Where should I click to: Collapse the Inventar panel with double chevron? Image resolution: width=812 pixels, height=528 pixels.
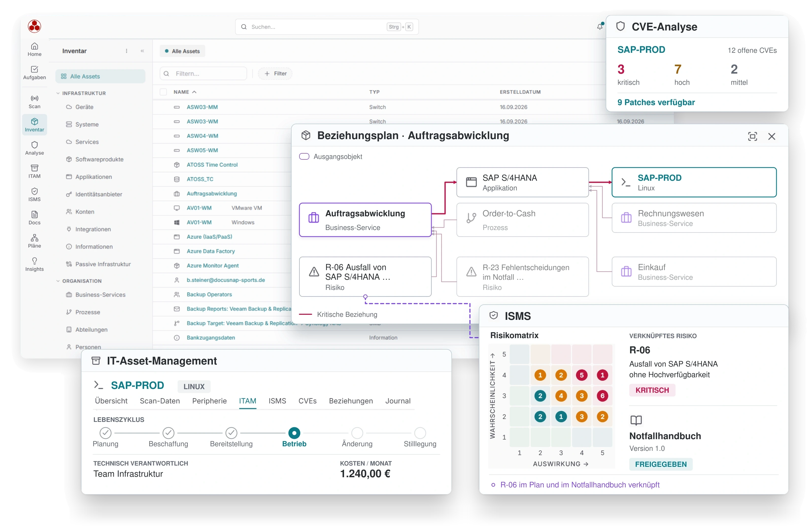pyautogui.click(x=142, y=51)
